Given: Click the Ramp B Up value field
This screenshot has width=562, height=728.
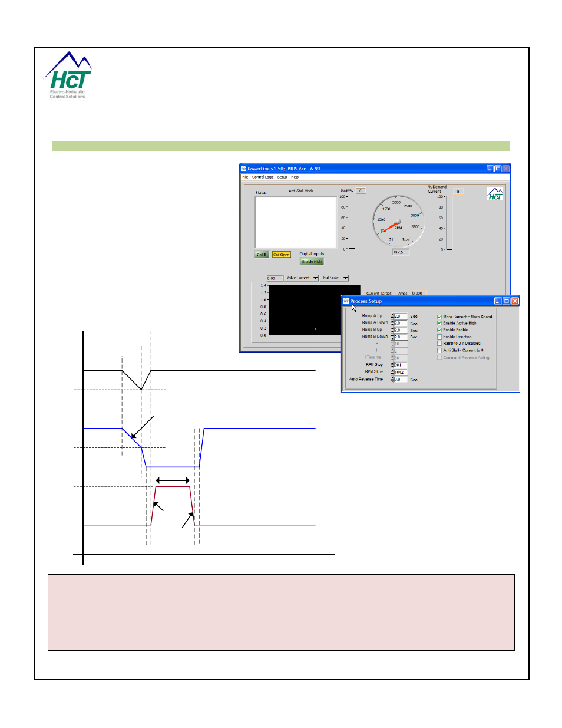Looking at the screenshot, I should (401, 330).
